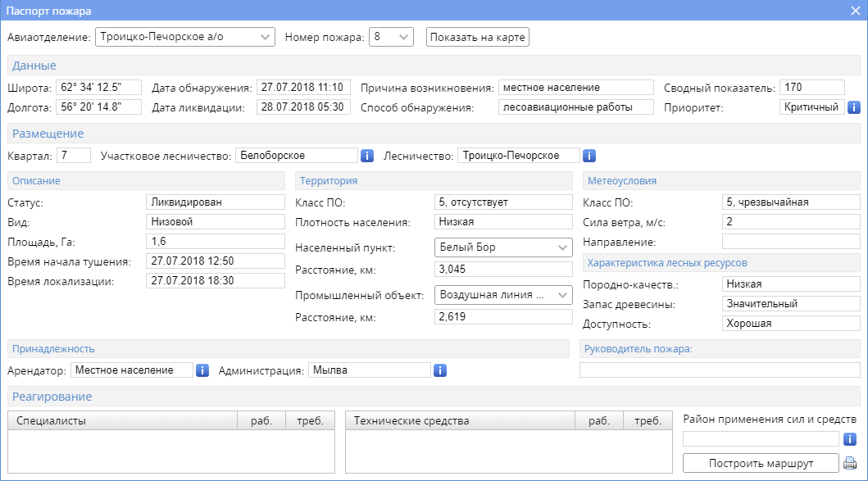
Task: Click the Сводный показатель value 170
Action: click(812, 88)
